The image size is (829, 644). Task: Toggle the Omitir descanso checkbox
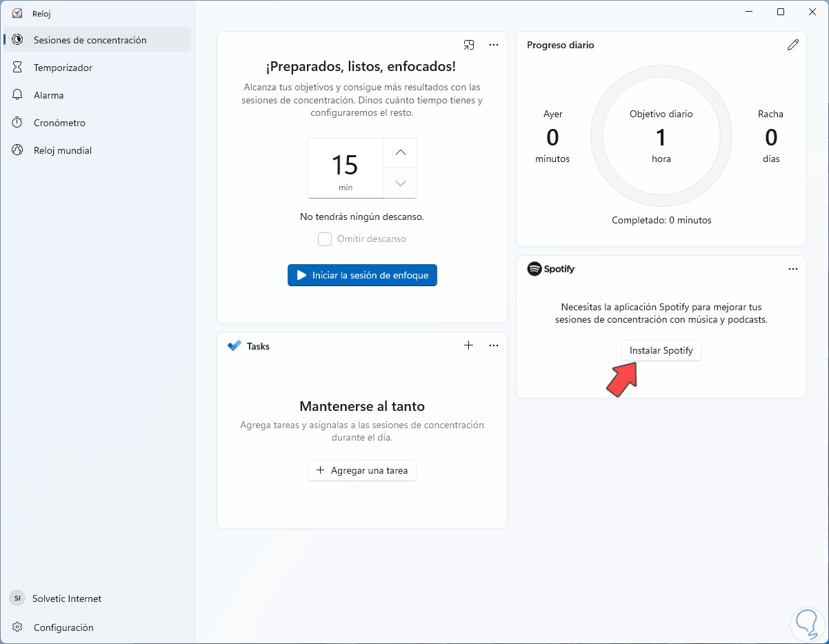tap(325, 239)
